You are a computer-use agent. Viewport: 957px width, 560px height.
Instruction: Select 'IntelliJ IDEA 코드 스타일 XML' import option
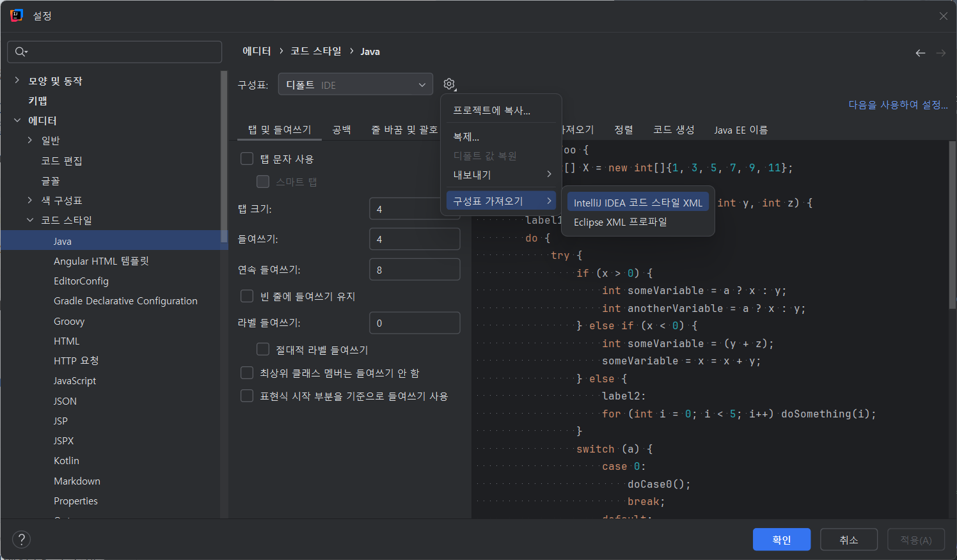(x=638, y=203)
